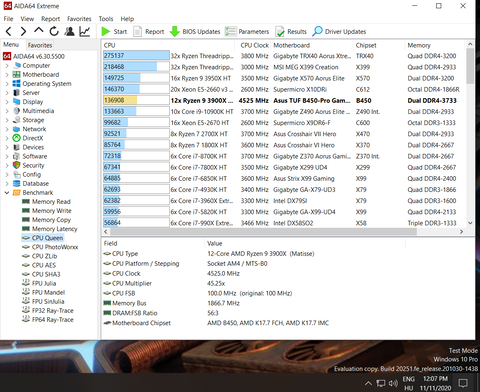This screenshot has width=480, height=392.
Task: Click the Chipset column header
Action: pos(379,45)
